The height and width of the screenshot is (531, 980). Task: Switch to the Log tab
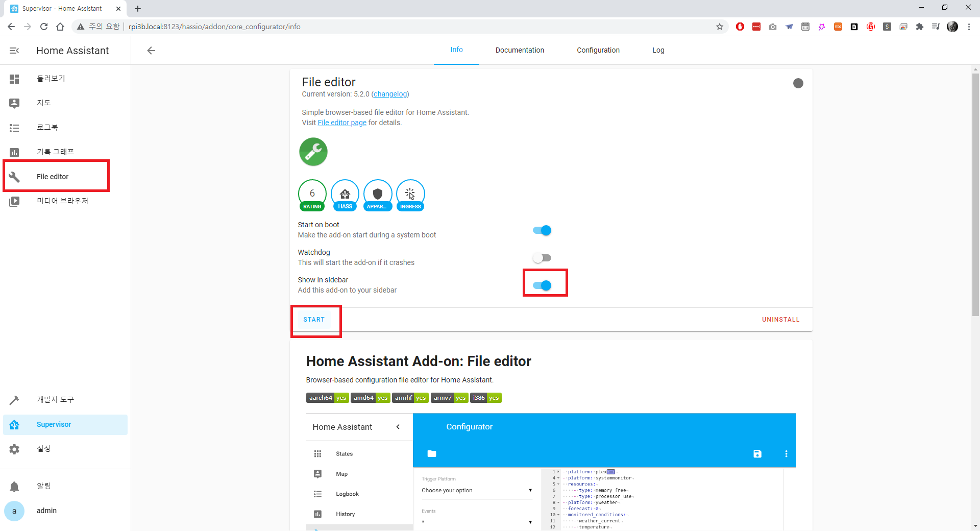[x=658, y=50]
